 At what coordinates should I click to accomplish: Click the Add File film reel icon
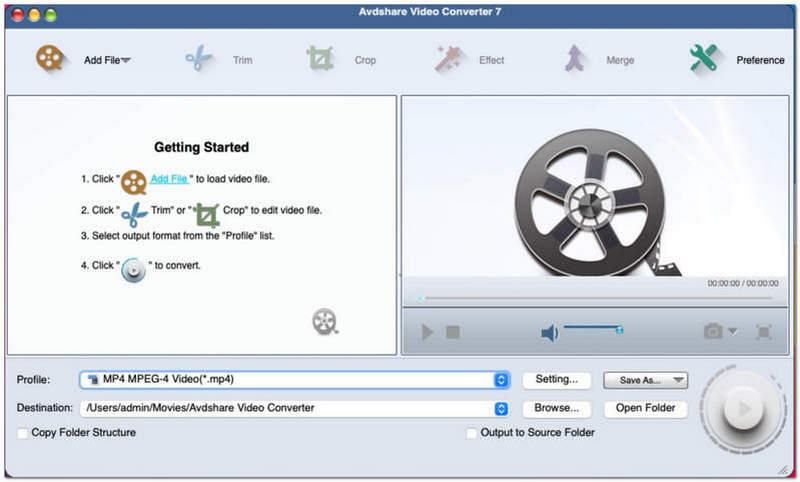click(x=50, y=59)
